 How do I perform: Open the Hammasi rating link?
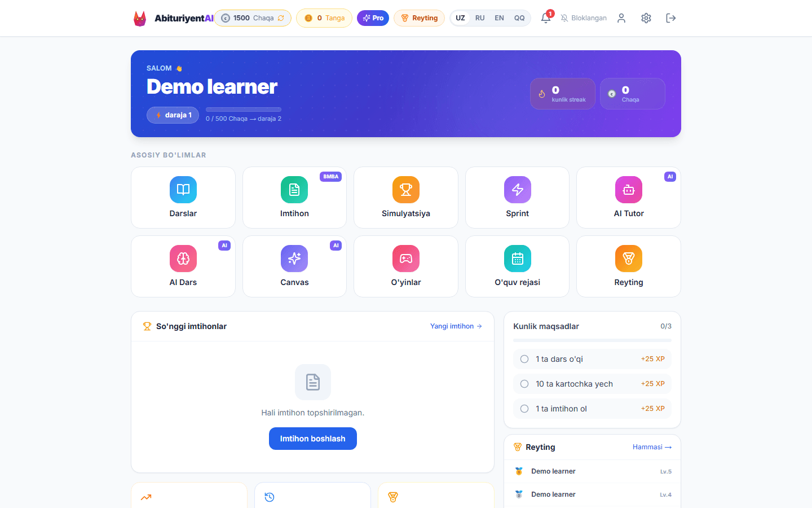pyautogui.click(x=652, y=447)
